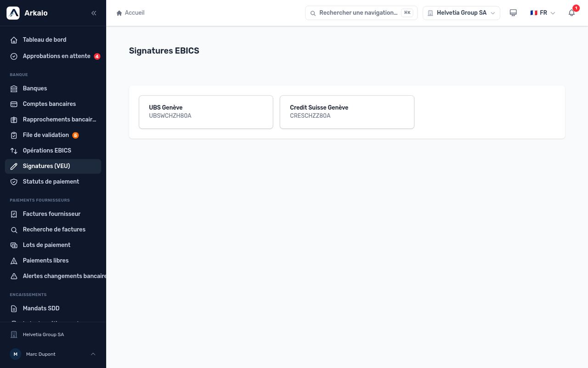588x368 pixels.
Task: Click the Comptes bancaires card icon
Action: click(x=14, y=104)
